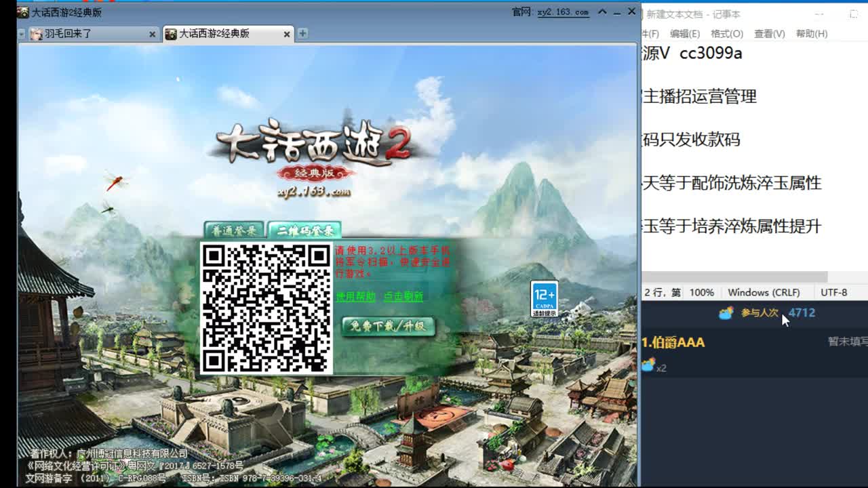Open the 帮助(H) menu in Notepad
This screenshot has width=868, height=488.
coord(812,34)
